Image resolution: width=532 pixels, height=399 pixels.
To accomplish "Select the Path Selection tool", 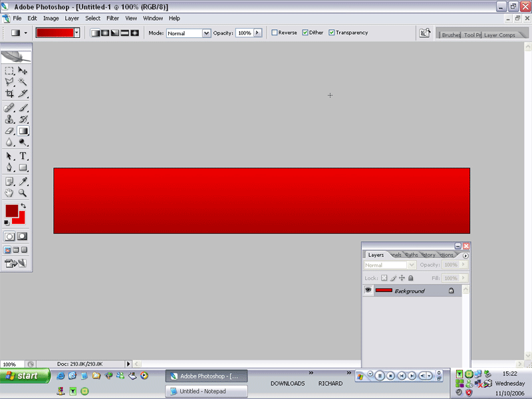I will point(9,156).
